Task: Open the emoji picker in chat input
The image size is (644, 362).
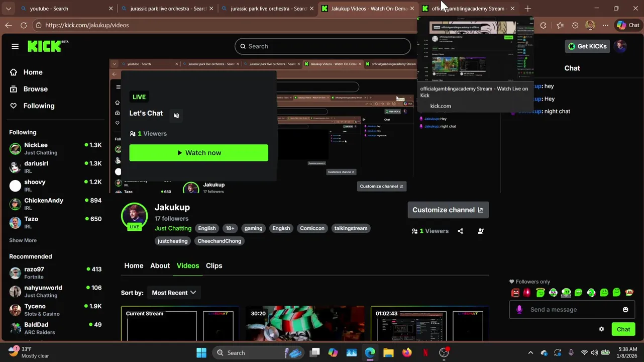Action: point(625,310)
